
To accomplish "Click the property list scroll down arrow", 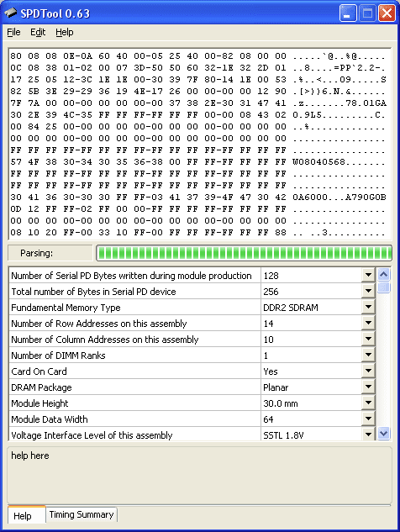I will coord(384,434).
